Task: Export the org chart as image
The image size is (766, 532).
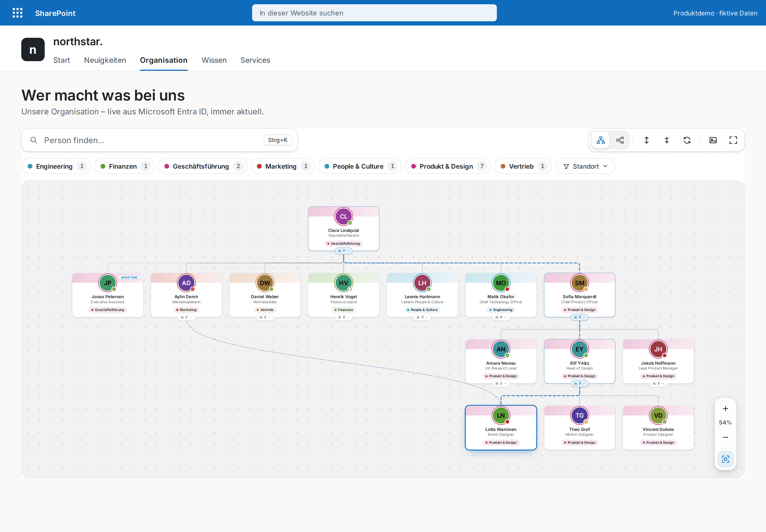Action: coord(713,140)
